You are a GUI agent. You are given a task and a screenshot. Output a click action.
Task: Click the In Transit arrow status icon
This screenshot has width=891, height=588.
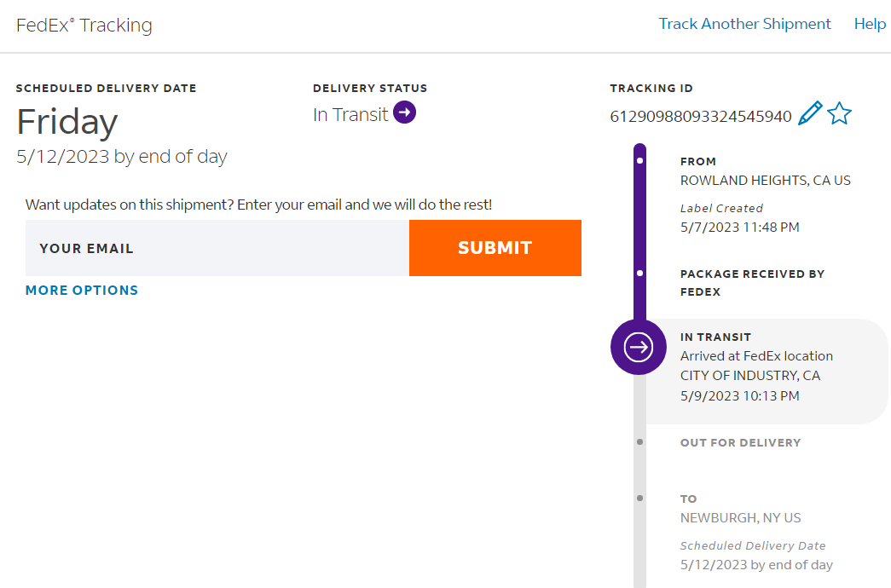coord(405,112)
